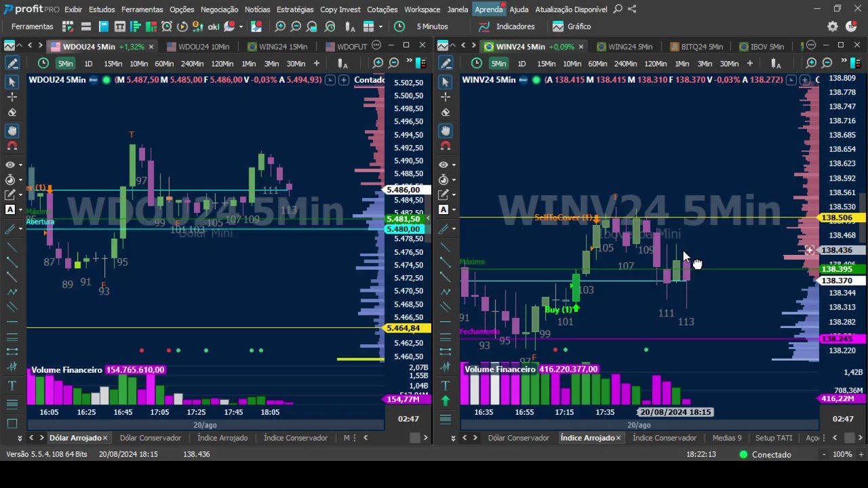The image size is (868, 488).
Task: Open the dropdown arrow beside eye tool
Action: coord(21,165)
